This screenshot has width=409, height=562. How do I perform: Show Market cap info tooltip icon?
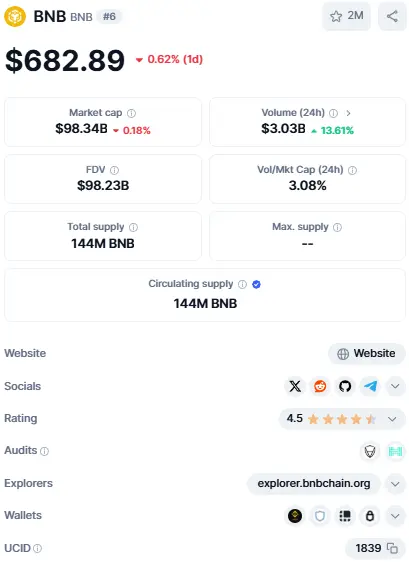pyautogui.click(x=132, y=113)
